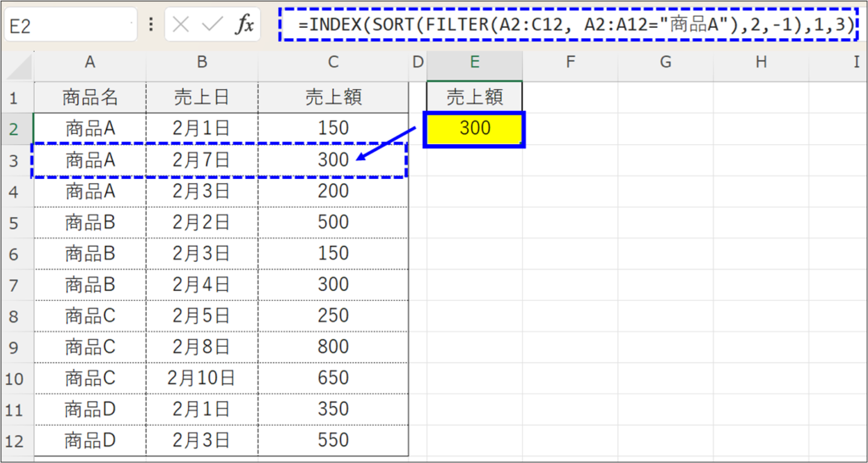Select column C header
Screen dimensions: 868x463
pyautogui.click(x=333, y=63)
